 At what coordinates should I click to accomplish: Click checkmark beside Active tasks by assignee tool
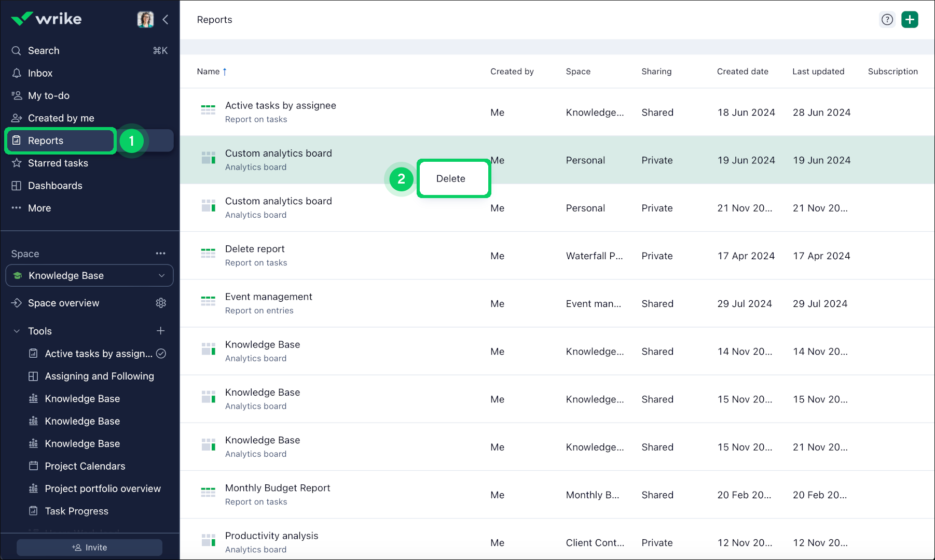161,354
